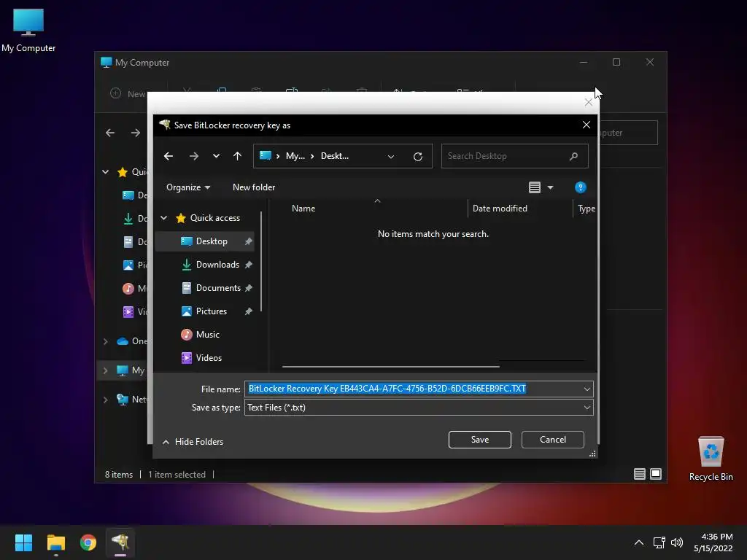Open Videos in the dialog sidebar

pos(209,358)
